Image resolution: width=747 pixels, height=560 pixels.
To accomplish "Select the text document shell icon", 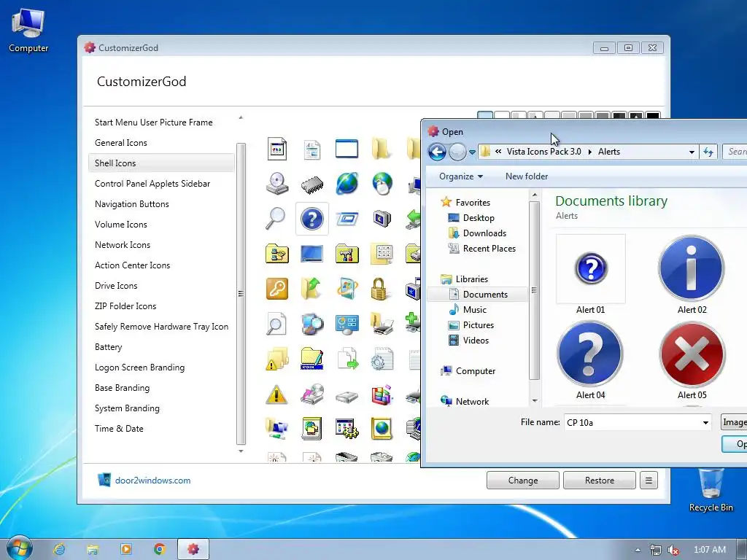I will point(312,149).
